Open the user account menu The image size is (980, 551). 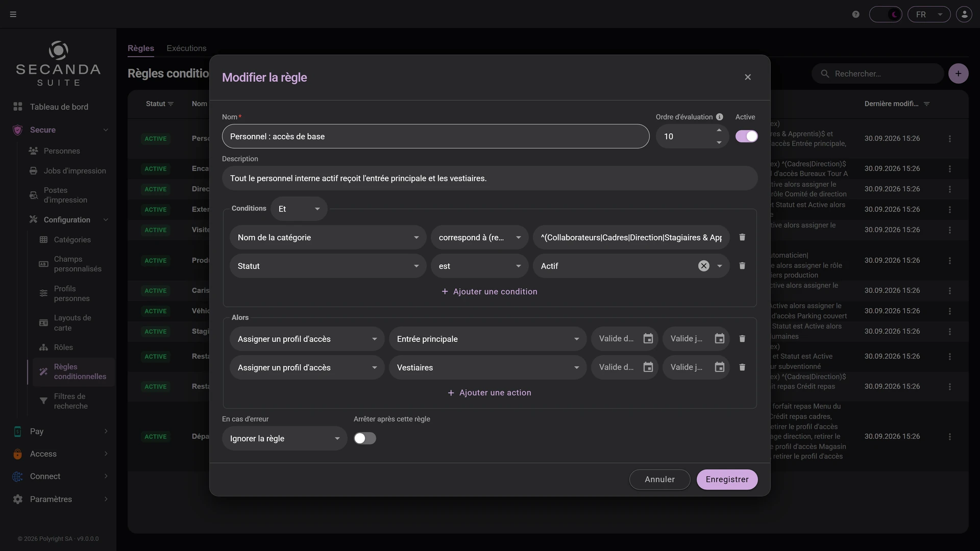964,14
